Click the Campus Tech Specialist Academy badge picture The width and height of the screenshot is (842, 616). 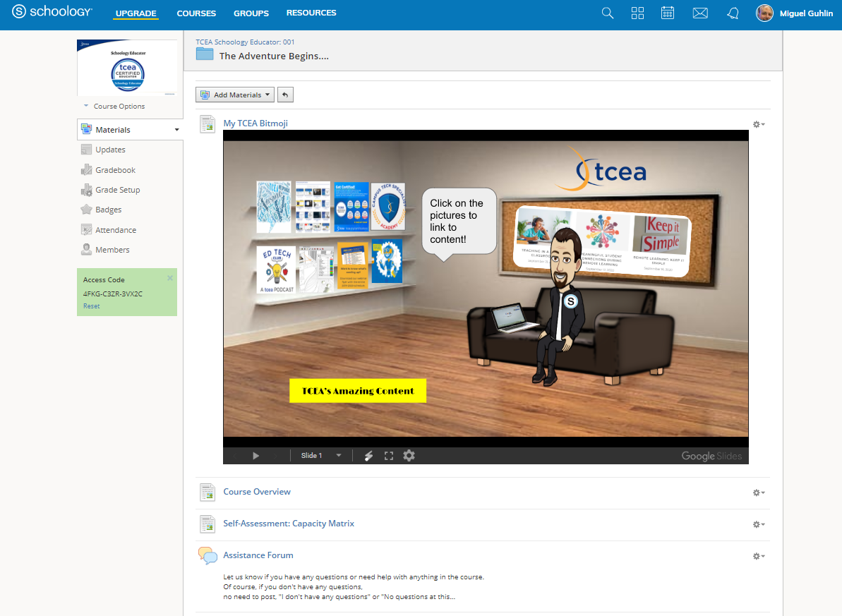388,206
